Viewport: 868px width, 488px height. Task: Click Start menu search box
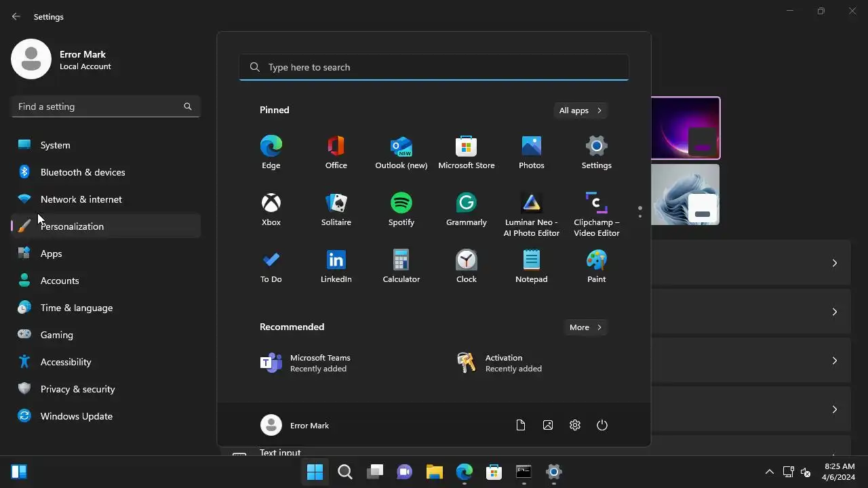click(434, 67)
